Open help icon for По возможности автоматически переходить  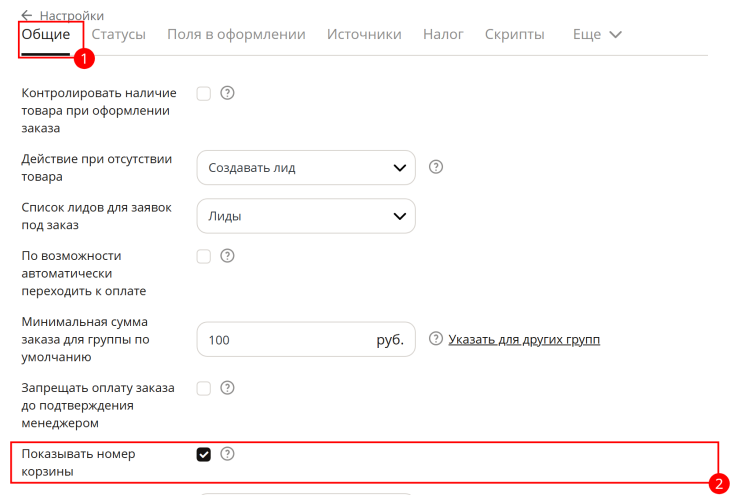(x=227, y=256)
